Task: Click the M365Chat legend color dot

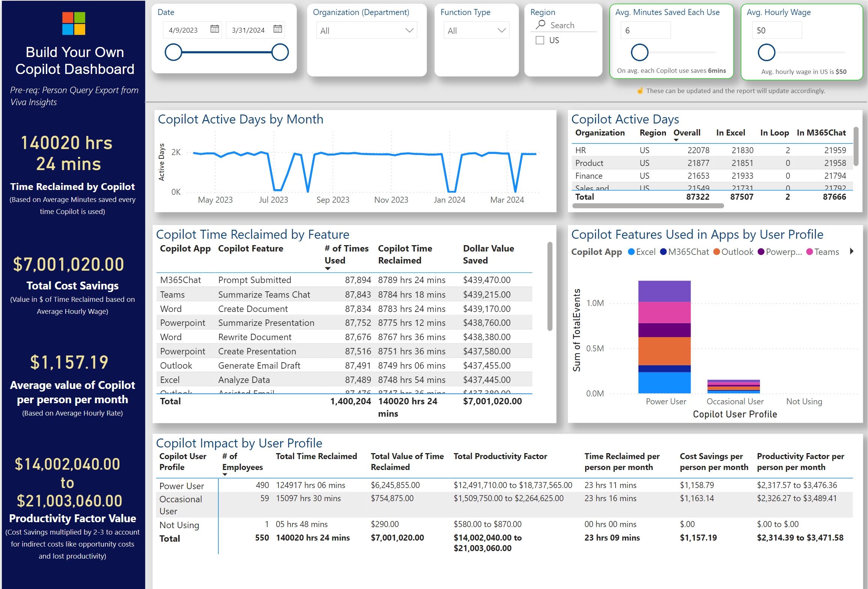Action: pos(663,252)
